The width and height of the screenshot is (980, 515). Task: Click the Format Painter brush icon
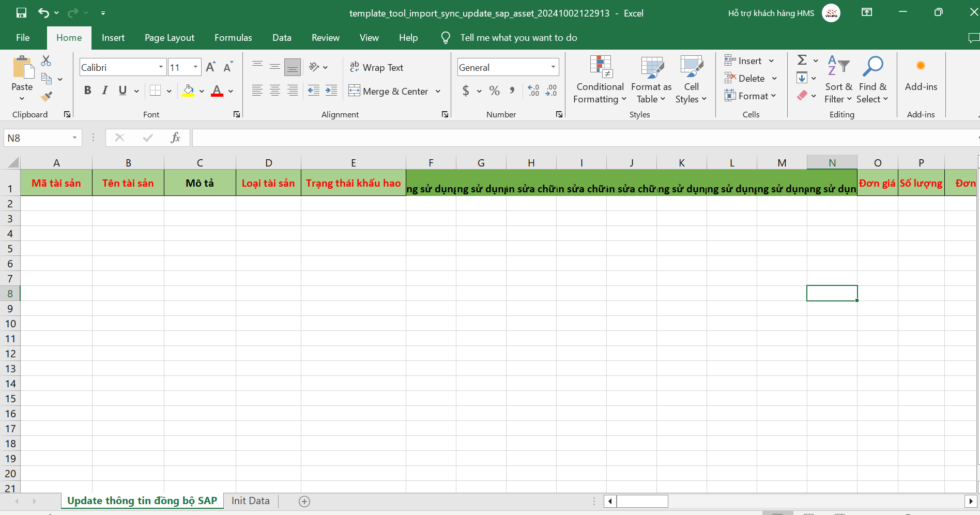[x=47, y=96]
